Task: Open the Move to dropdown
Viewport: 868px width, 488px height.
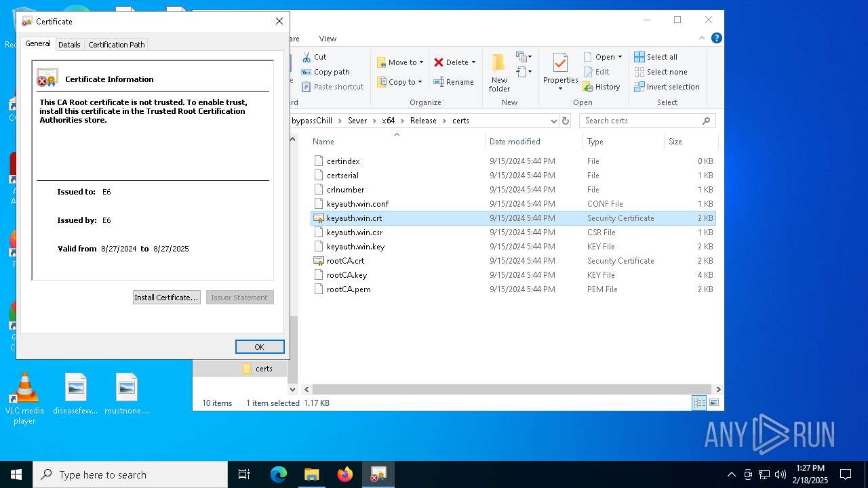Action: [x=400, y=62]
